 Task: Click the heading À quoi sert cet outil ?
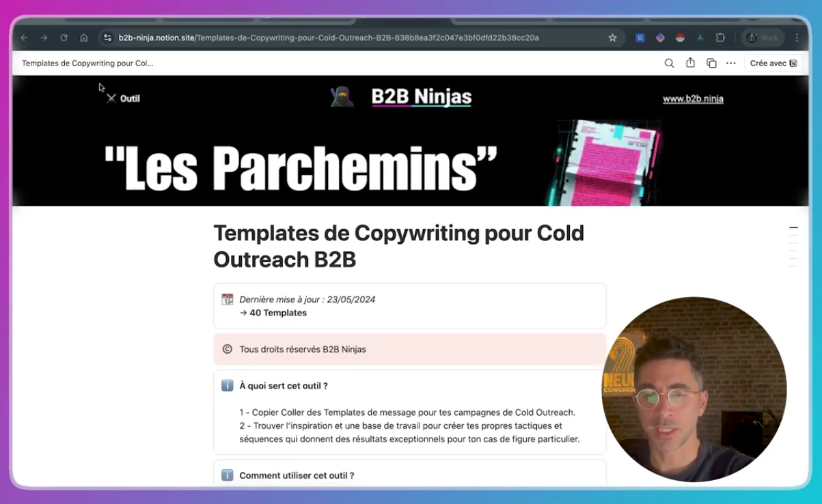tap(284, 386)
